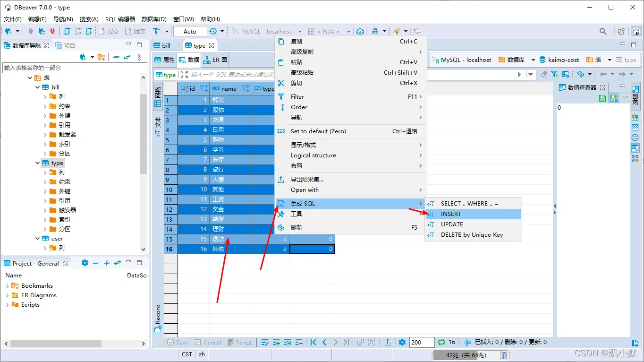
Task: Click the reconnect plug icon in toolbar
Action: coord(42,31)
